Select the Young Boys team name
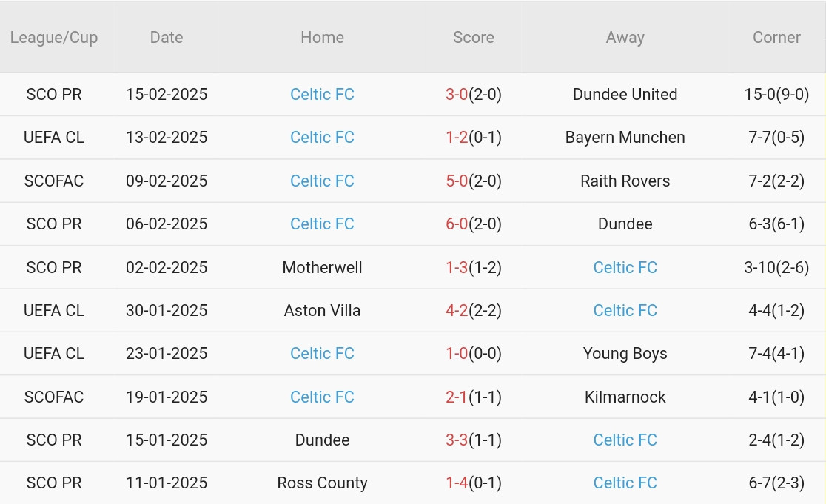Screen dimensions: 826x504 (x=625, y=354)
